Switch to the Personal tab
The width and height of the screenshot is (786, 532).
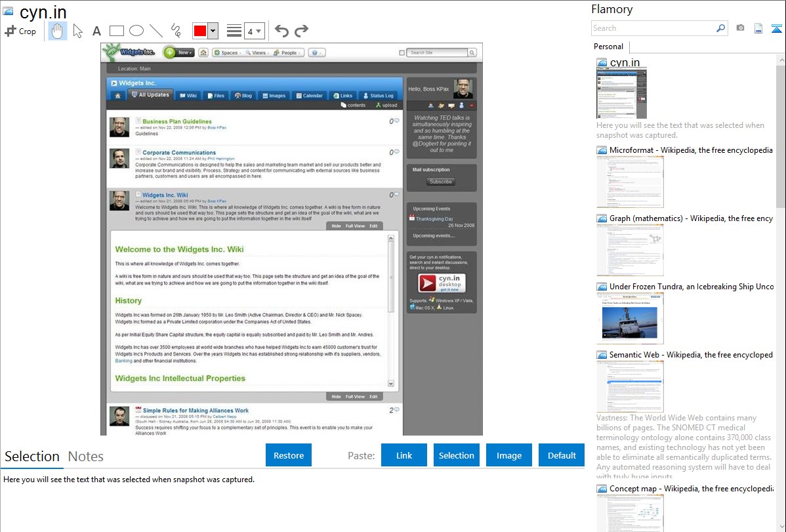tap(609, 47)
